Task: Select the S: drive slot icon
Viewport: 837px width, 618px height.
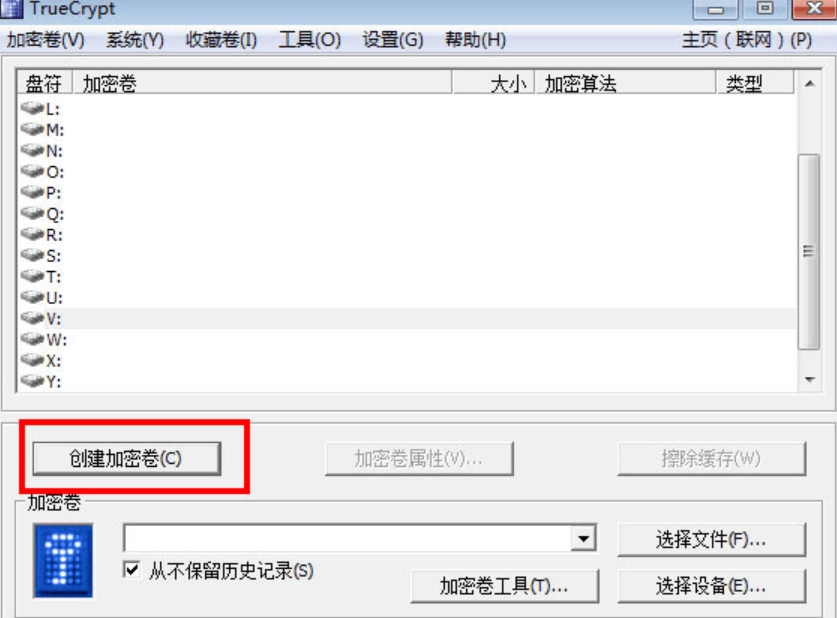Action: [32, 255]
